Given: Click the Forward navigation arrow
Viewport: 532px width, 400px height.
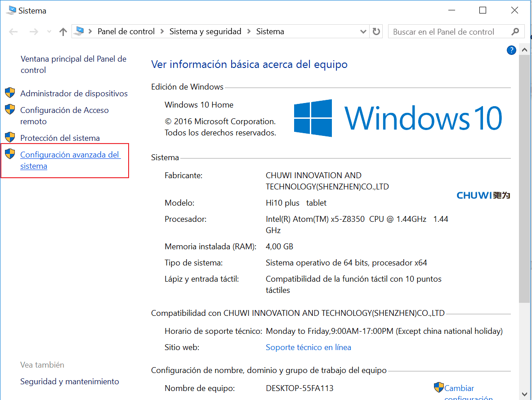Looking at the screenshot, I should (34, 32).
